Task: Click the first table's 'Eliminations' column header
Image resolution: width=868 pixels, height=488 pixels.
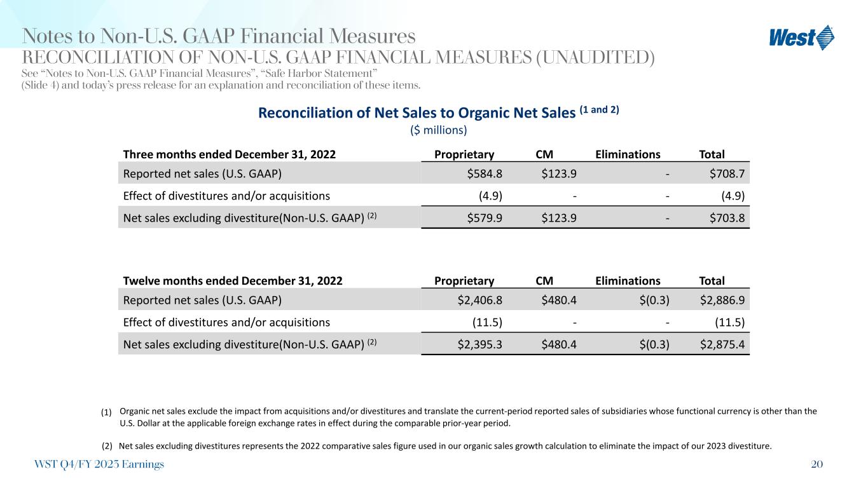Action: pyautogui.click(x=628, y=154)
